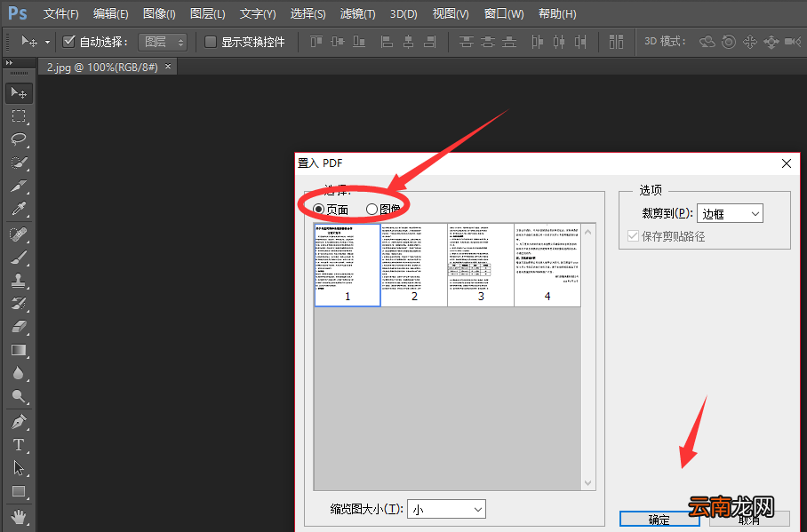Select the Crop tool
Viewport: 807px width, 532px height.
pos(19,186)
